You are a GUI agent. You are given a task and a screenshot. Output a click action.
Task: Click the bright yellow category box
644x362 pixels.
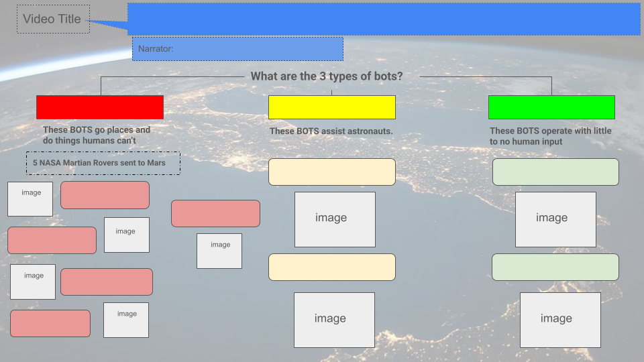331,107
